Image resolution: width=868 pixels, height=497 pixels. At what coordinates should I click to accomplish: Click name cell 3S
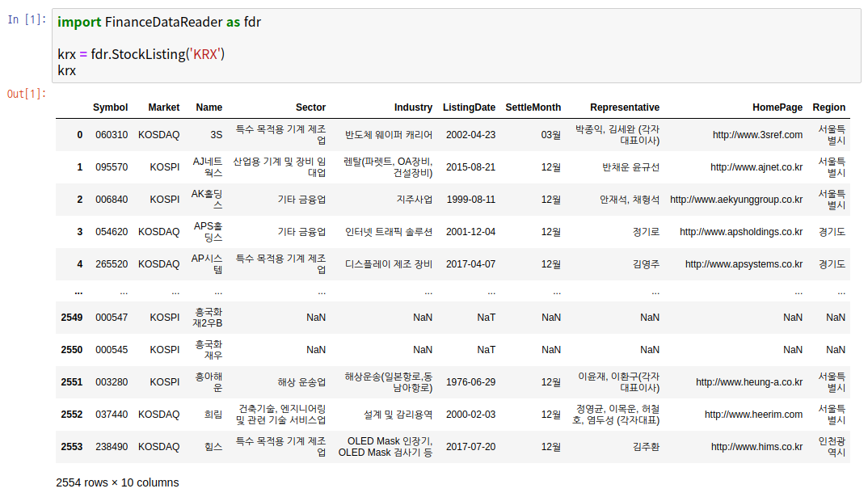216,135
